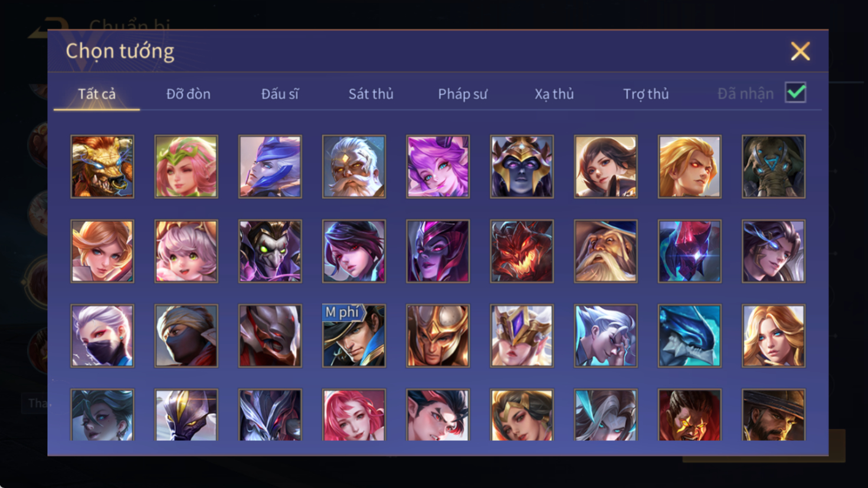
Task: Close the Chọn tướng dialog
Action: [x=800, y=51]
